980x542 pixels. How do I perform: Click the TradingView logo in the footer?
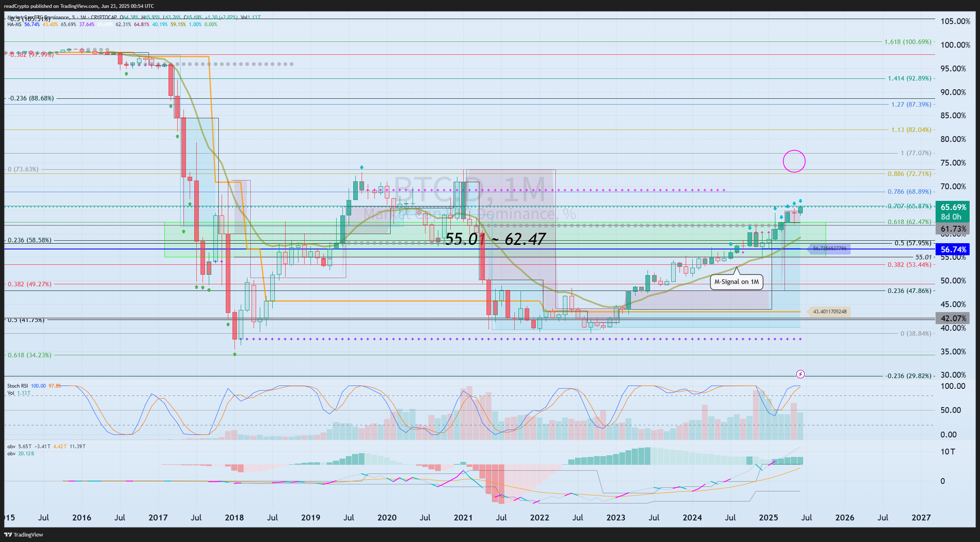click(x=24, y=535)
